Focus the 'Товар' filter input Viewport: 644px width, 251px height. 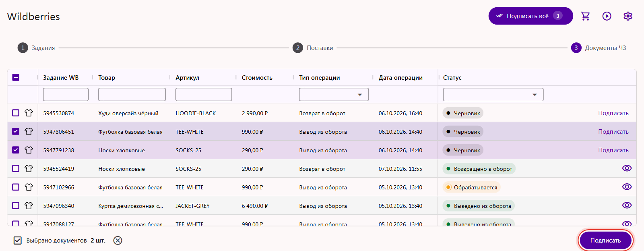pos(132,94)
